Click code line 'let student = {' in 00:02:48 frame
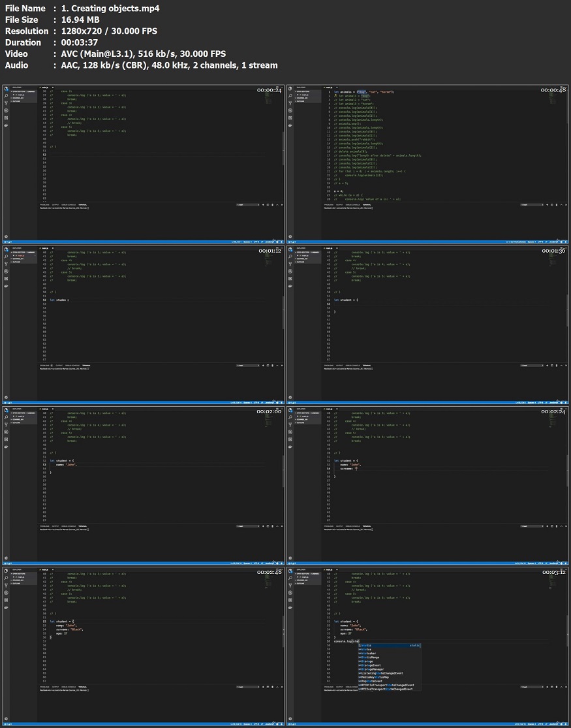This screenshot has width=571, height=728. [62, 621]
